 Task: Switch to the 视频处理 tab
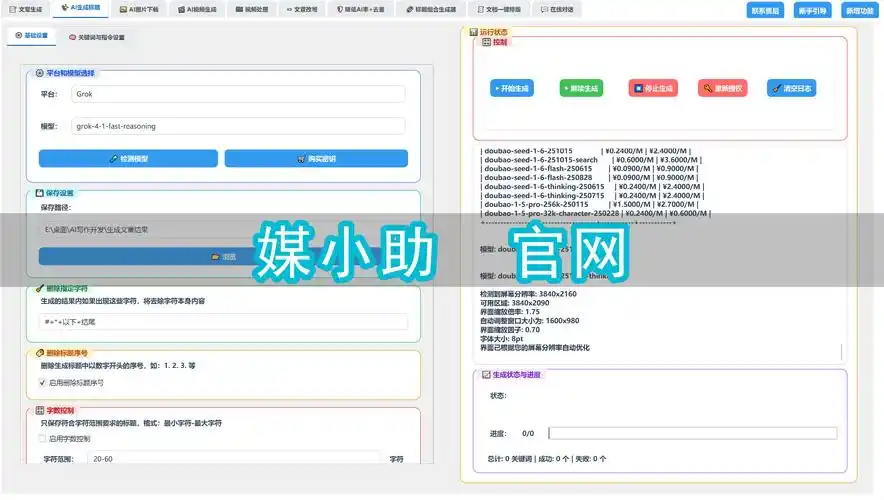click(x=251, y=9)
